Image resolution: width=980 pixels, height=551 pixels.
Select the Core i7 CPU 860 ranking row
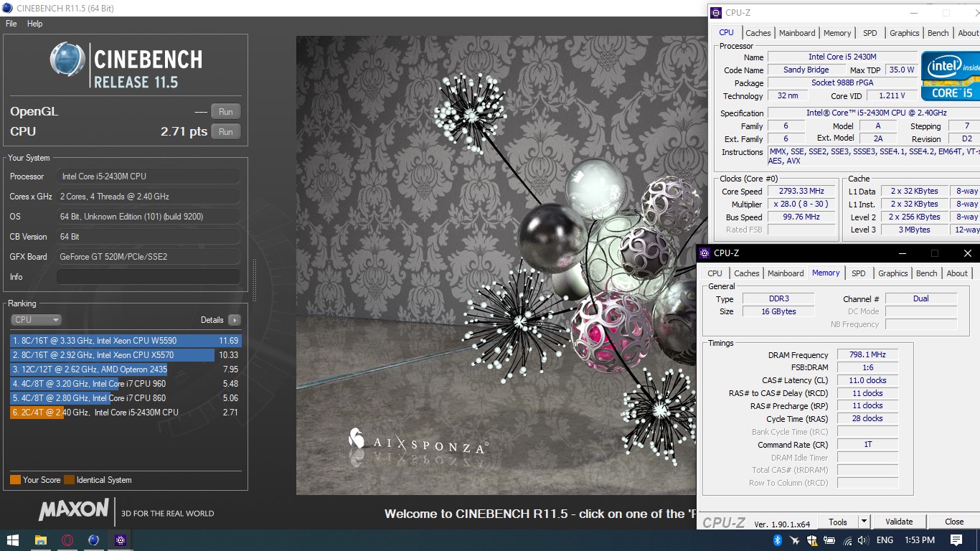(x=126, y=398)
